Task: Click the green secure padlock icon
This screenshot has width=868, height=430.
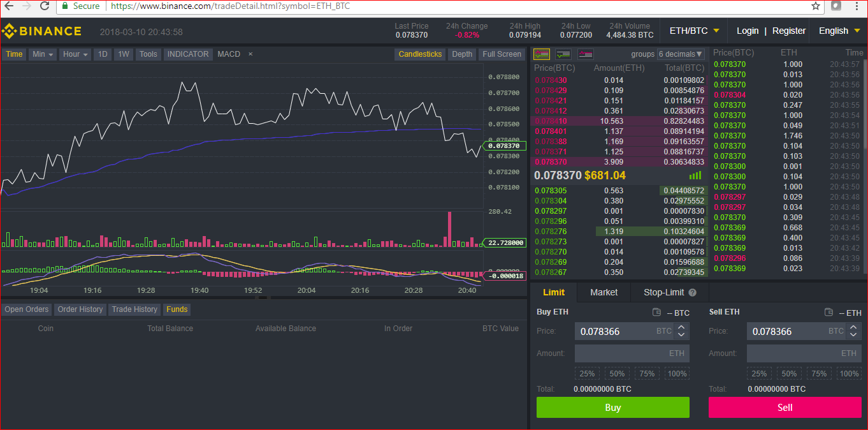Action: (x=65, y=6)
